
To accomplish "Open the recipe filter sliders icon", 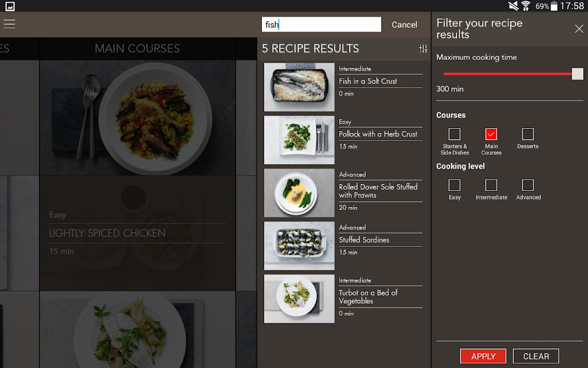I will pyautogui.click(x=423, y=48).
